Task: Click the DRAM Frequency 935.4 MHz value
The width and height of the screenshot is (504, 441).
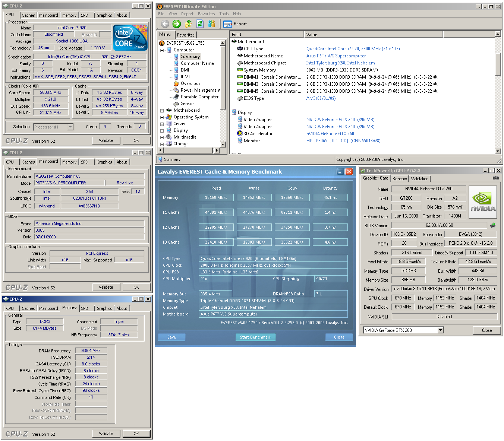Action: (91, 350)
